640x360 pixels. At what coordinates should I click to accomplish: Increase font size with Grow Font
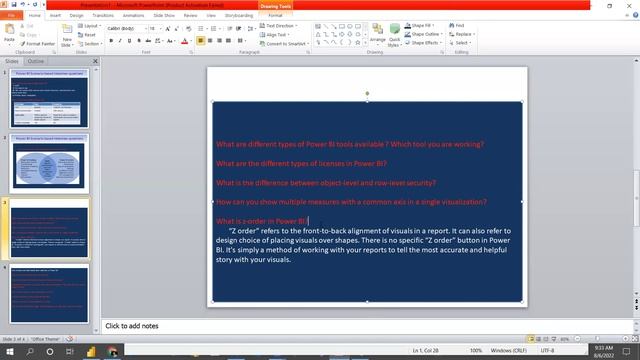(168, 29)
